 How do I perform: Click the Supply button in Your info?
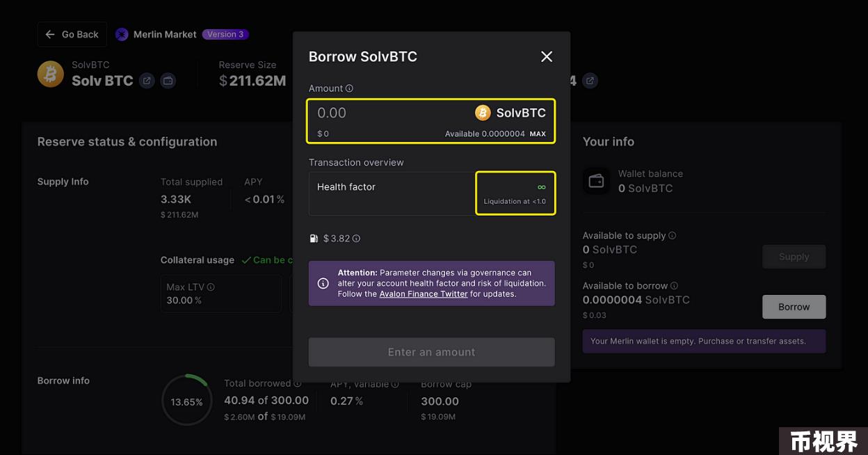[x=794, y=257]
